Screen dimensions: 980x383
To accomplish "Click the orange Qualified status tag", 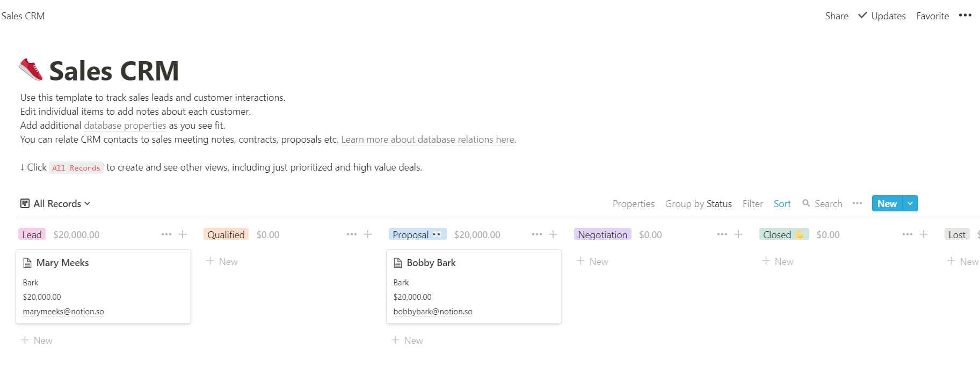I will click(226, 234).
